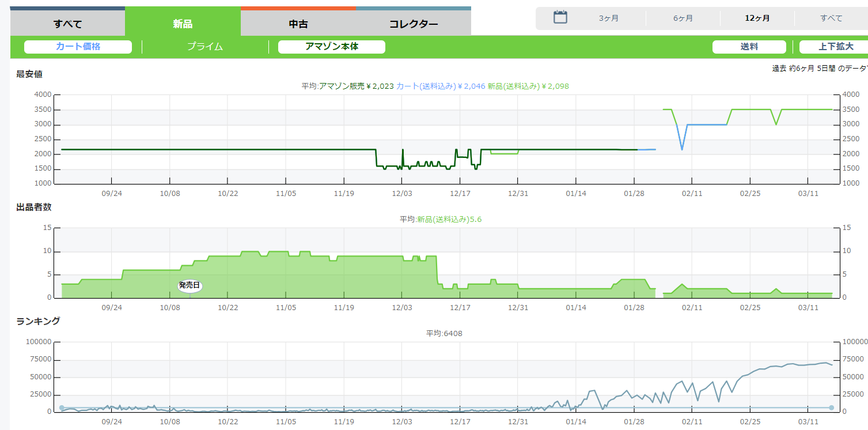The image size is (868, 430).
Task: Switch to the すべて tab
Action: tap(67, 24)
